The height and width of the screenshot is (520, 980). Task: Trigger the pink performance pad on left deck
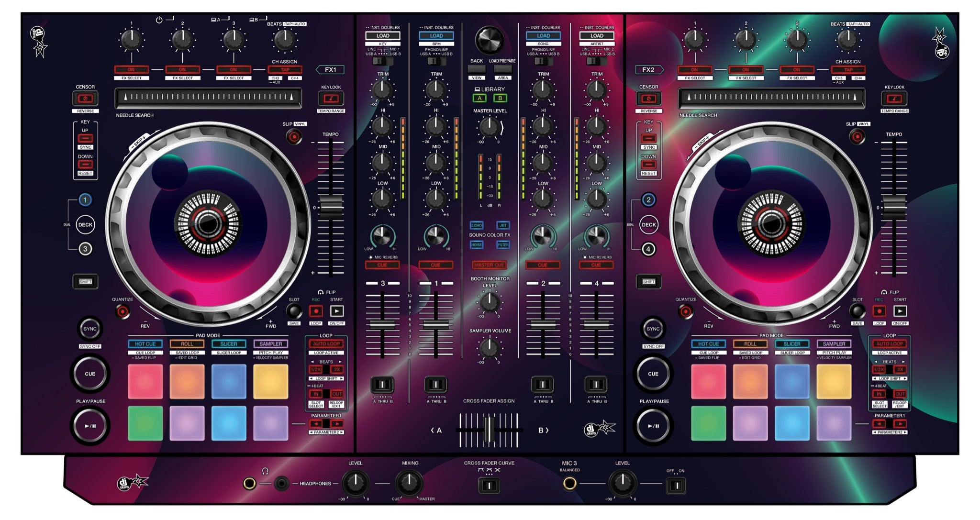[145, 382]
